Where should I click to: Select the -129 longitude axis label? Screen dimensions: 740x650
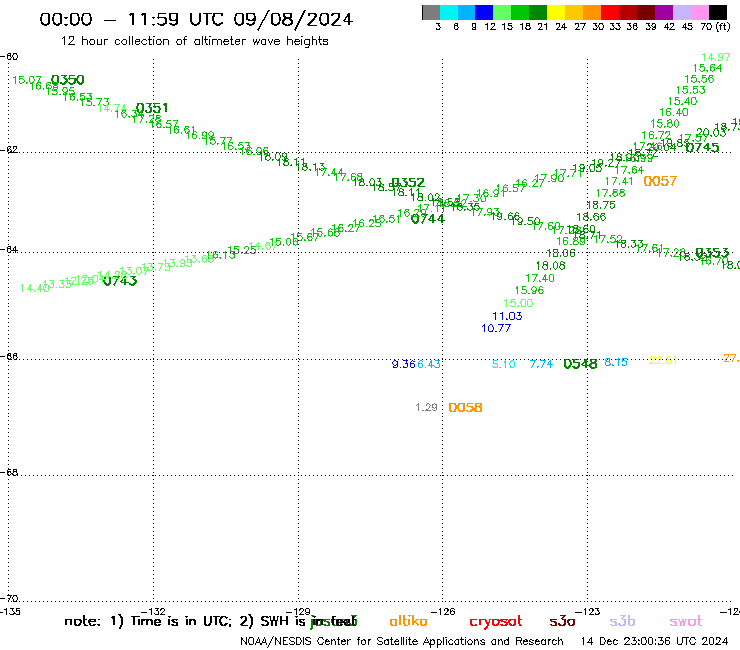[x=298, y=612]
